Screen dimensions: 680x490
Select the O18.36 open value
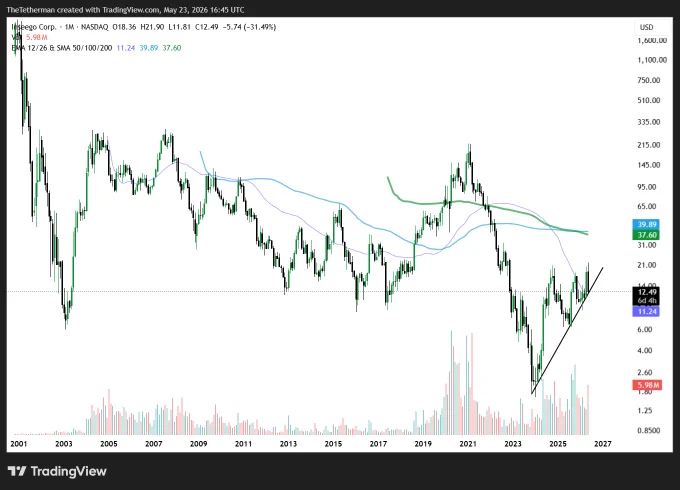(124, 27)
